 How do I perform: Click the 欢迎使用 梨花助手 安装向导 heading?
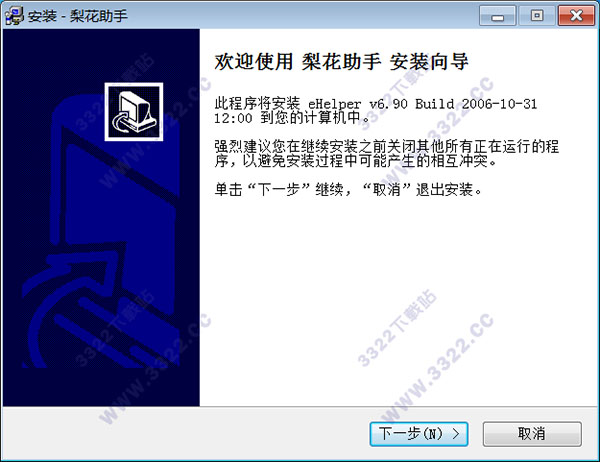[341, 62]
